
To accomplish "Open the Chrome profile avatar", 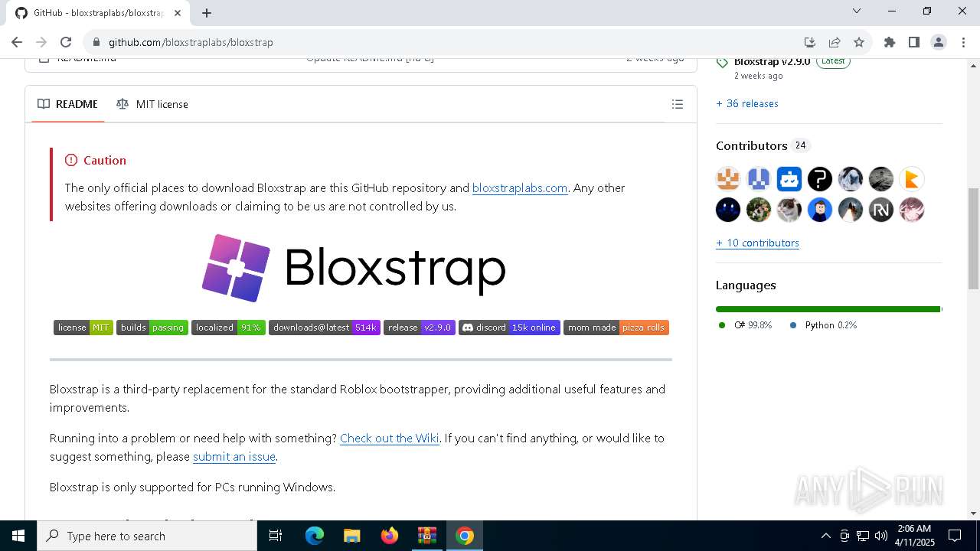I will [x=938, y=42].
